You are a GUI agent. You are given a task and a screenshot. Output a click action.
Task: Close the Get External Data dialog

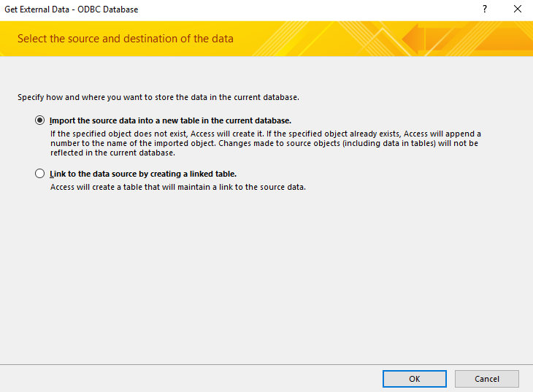coord(517,9)
